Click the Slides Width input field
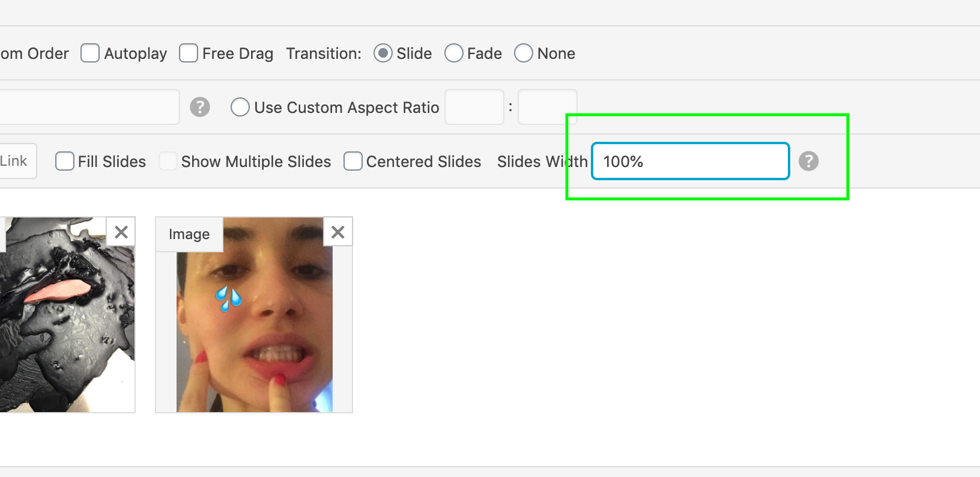Viewport: 980px width, 477px height. click(x=691, y=161)
